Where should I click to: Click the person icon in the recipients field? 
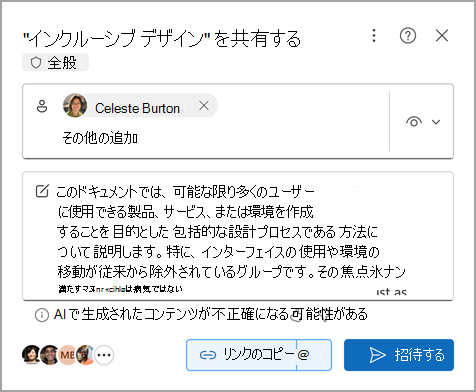coord(42,106)
